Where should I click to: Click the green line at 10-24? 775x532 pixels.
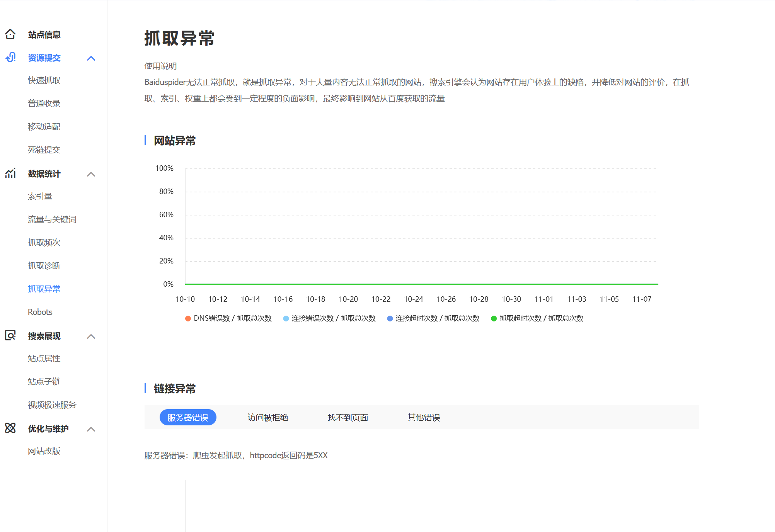(414, 284)
